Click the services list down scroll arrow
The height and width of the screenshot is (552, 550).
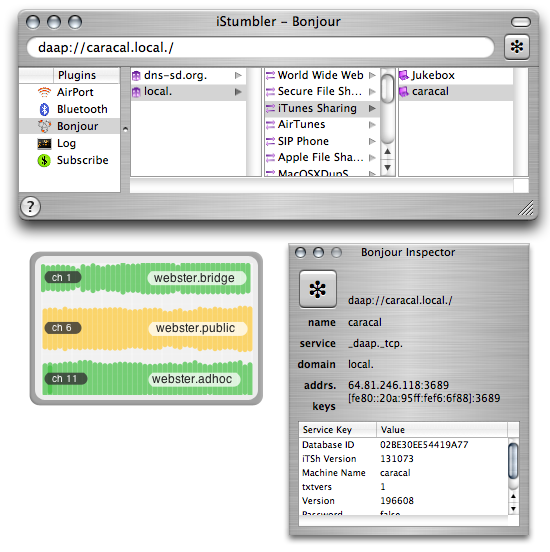[x=387, y=168]
